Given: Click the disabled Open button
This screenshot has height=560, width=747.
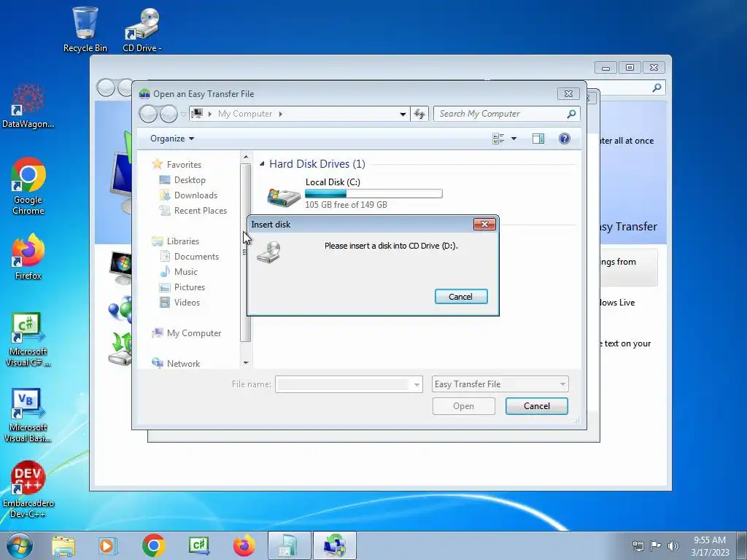Looking at the screenshot, I should [463, 405].
